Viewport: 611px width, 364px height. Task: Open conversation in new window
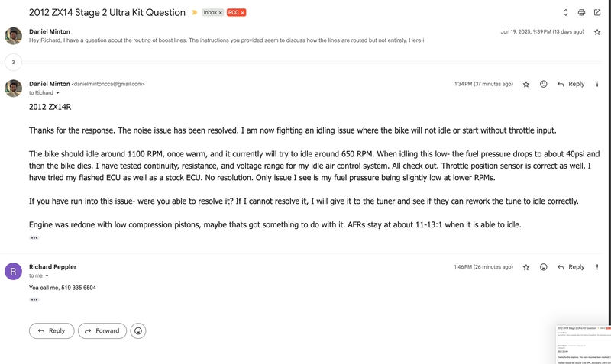(x=597, y=12)
